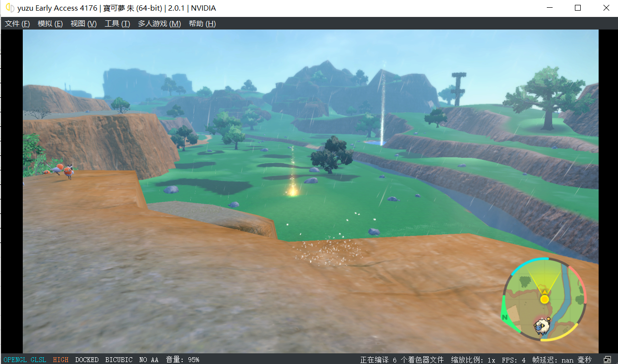The width and height of the screenshot is (618, 364).
Task: Click the green N compass marker
Action: pyautogui.click(x=505, y=318)
